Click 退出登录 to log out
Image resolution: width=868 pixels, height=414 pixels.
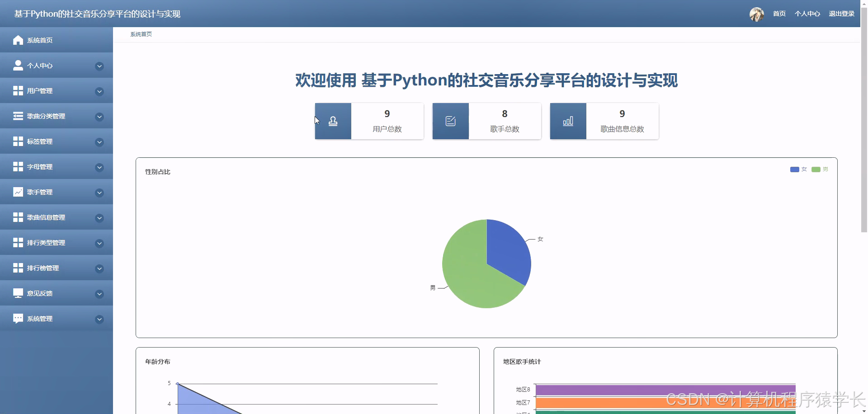(842, 14)
